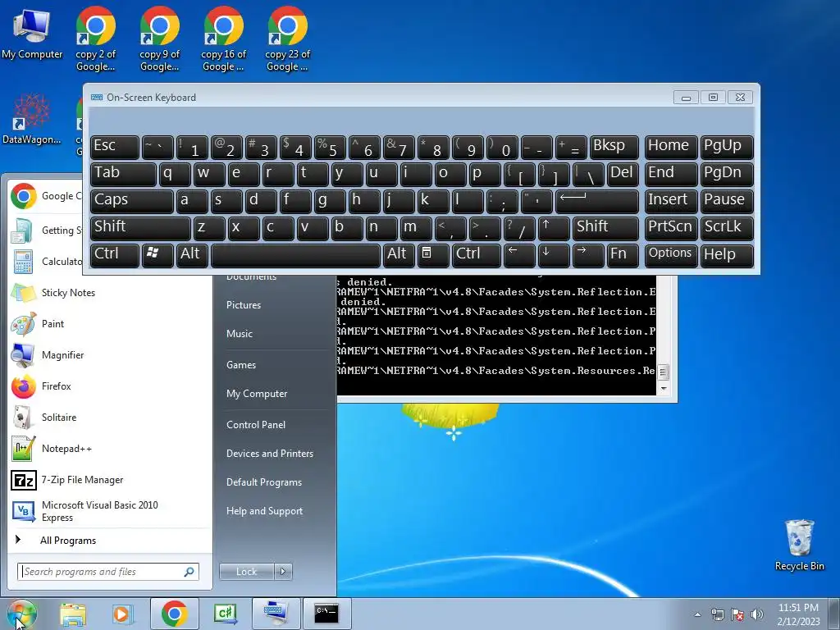Select 'copy 16 of Google' desktop shortcut
The image size is (840, 630).
(223, 39)
